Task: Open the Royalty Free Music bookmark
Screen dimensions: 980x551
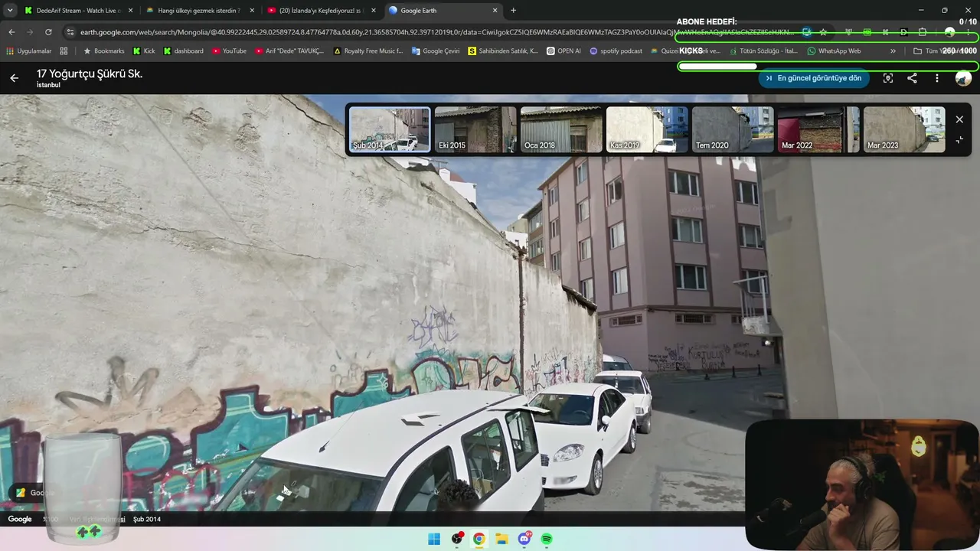Action: click(368, 51)
